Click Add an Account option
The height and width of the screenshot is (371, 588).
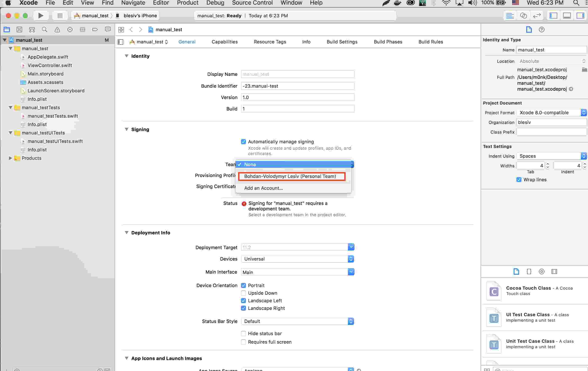click(263, 188)
